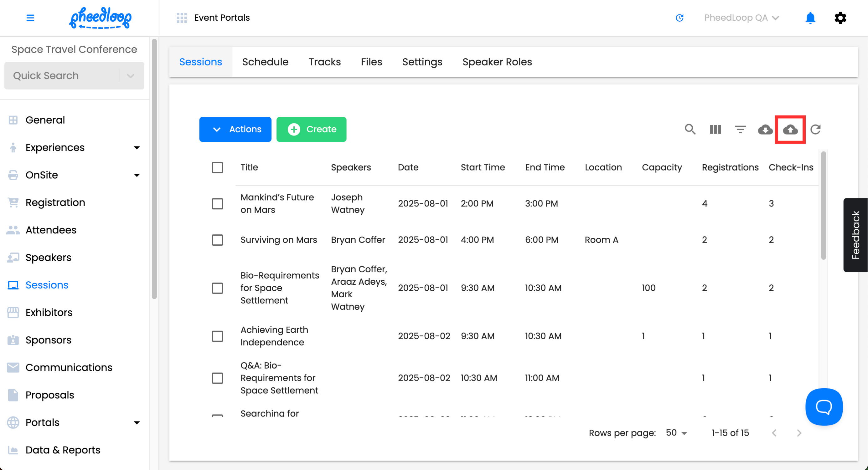Open the Registration sidebar link

coord(55,203)
